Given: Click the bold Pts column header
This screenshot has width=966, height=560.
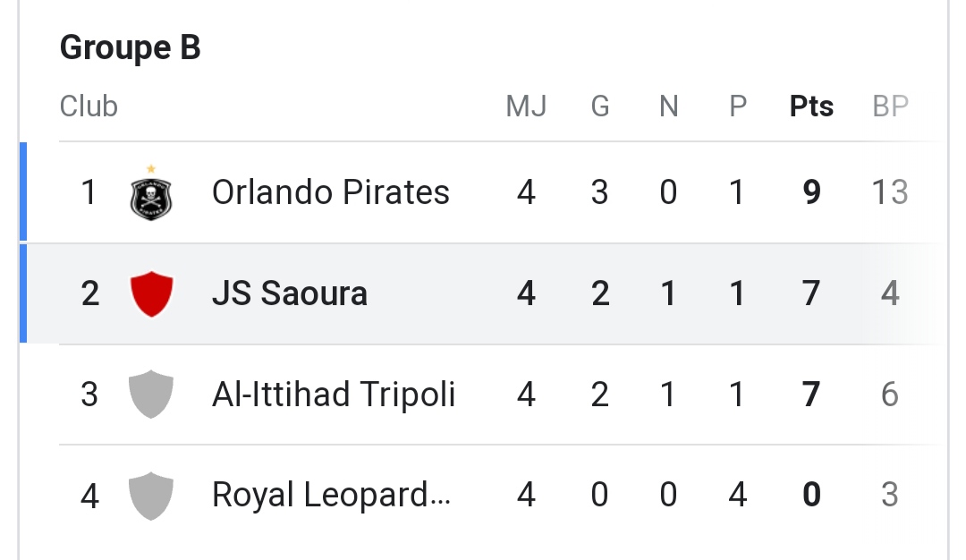Looking at the screenshot, I should tap(811, 106).
